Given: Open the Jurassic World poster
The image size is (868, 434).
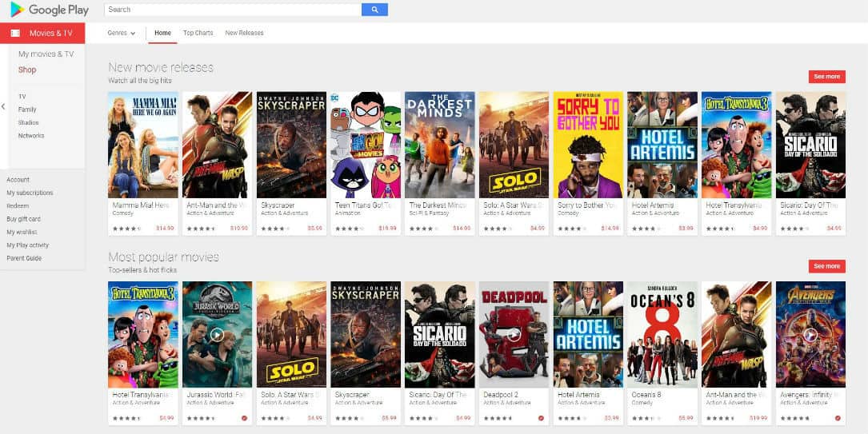Looking at the screenshot, I should click(x=217, y=334).
